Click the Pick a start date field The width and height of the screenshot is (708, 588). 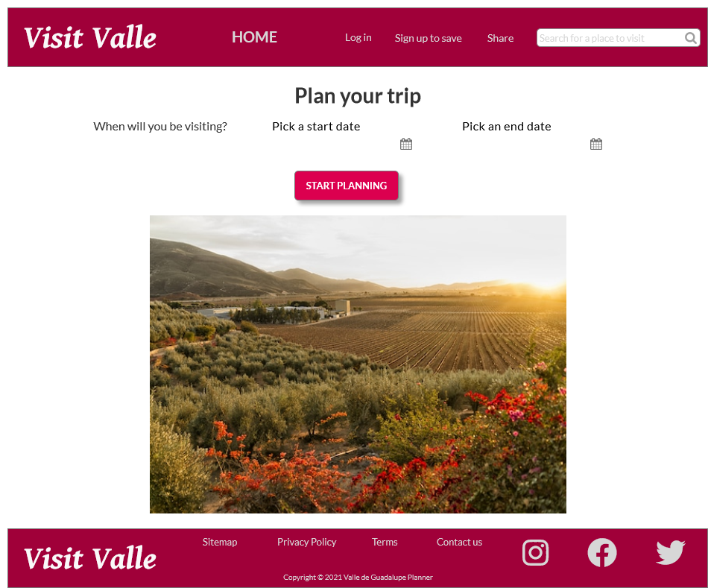point(342,144)
